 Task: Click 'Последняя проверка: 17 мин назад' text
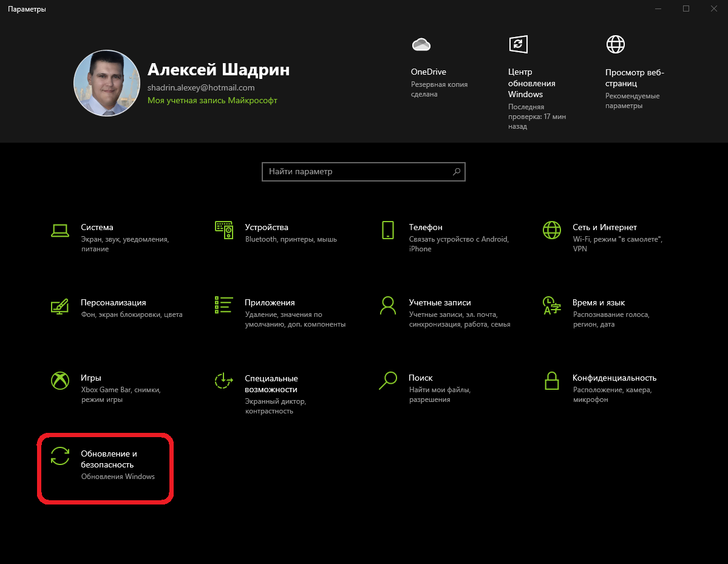click(x=537, y=117)
